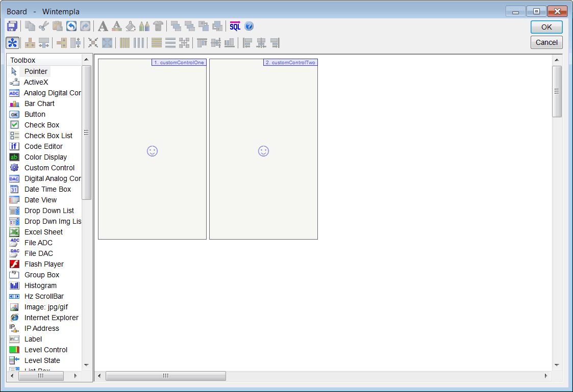Viewport: 573px width, 392px height.
Task: Click the third layer order icon with arrow
Action: (x=204, y=27)
